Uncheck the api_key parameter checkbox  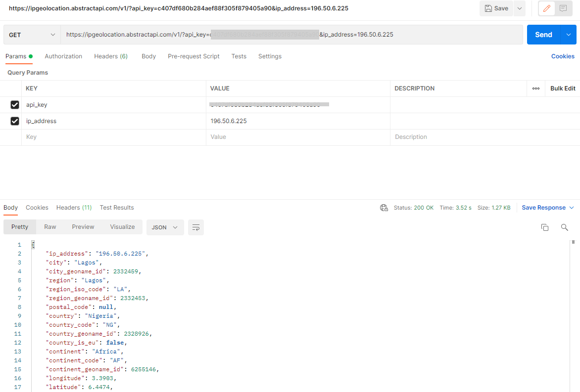click(15, 105)
